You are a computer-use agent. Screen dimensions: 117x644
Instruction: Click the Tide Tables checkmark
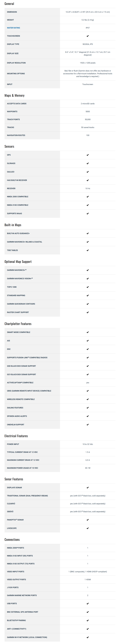coord(88,250)
